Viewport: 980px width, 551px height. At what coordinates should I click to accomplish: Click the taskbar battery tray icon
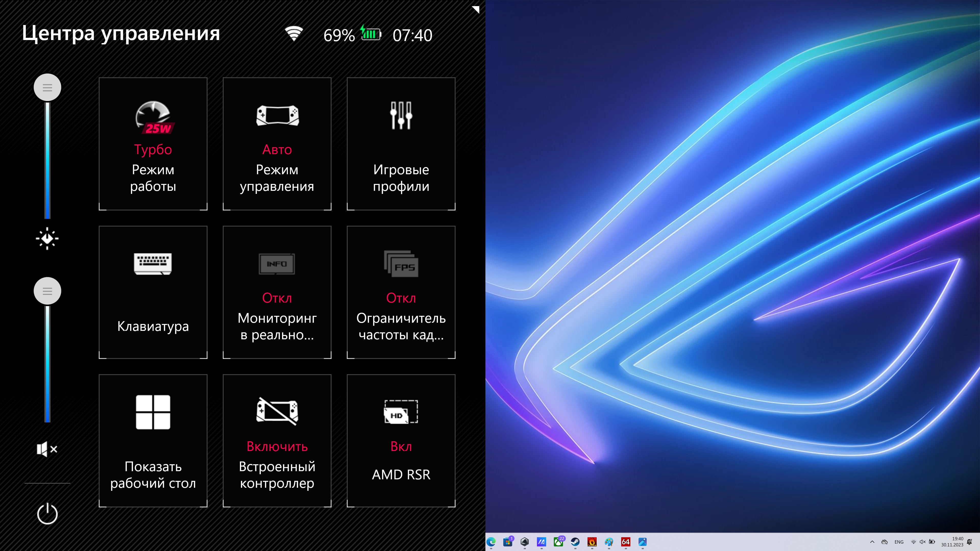(x=932, y=542)
